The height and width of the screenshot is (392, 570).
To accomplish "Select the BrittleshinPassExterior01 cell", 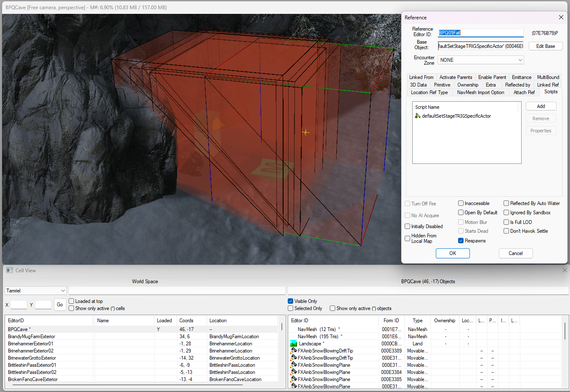I will (x=141, y=365).
